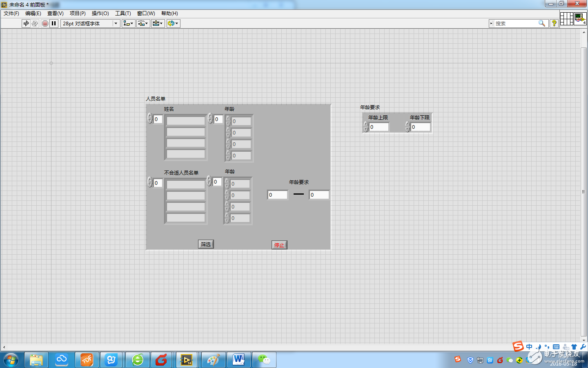Open the 帮助(H) menu
This screenshot has height=368, width=588.
coord(169,13)
